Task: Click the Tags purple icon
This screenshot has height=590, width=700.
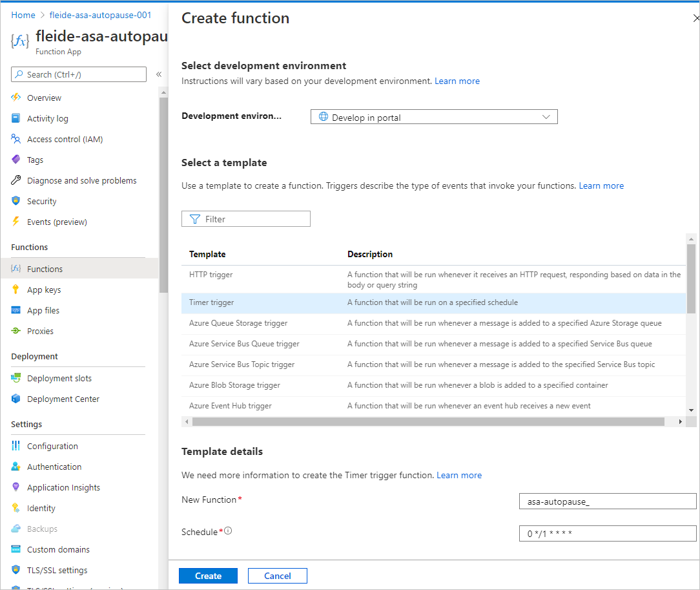Action: click(x=16, y=160)
